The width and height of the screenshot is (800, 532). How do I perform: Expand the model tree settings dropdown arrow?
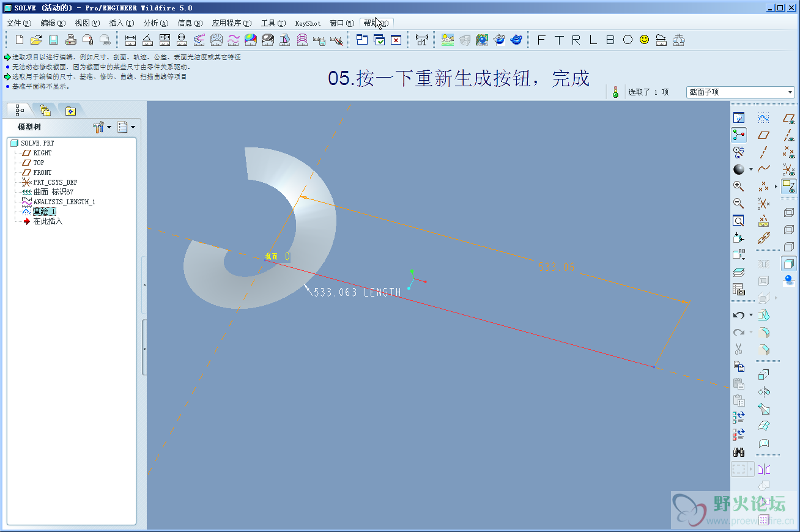tap(109, 127)
